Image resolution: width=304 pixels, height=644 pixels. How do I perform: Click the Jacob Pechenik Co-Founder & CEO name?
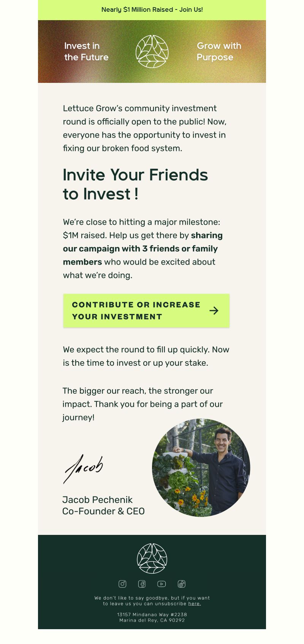pos(103,505)
